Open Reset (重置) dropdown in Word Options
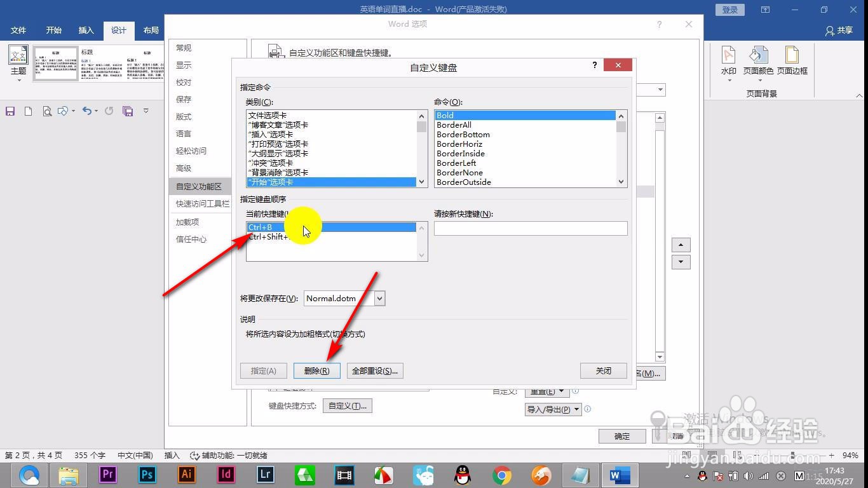Image resolution: width=868 pixels, height=488 pixels. pyautogui.click(x=547, y=391)
